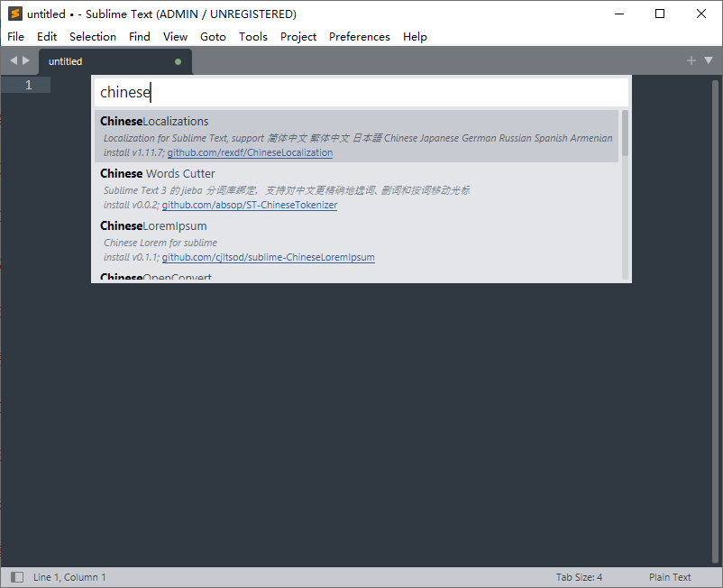Go to next tab with right arrow
This screenshot has height=588, width=723.
point(26,60)
